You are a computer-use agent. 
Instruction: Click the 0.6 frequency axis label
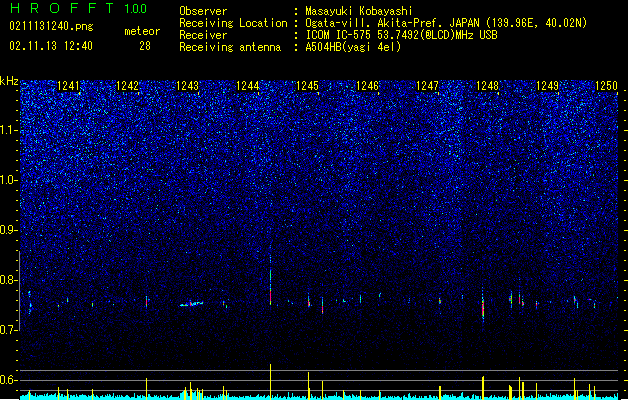(9, 380)
